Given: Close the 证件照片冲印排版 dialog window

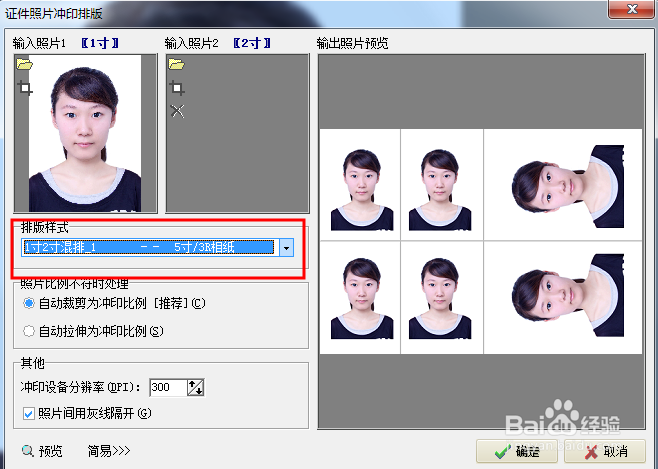Looking at the screenshot, I should click(x=632, y=9).
